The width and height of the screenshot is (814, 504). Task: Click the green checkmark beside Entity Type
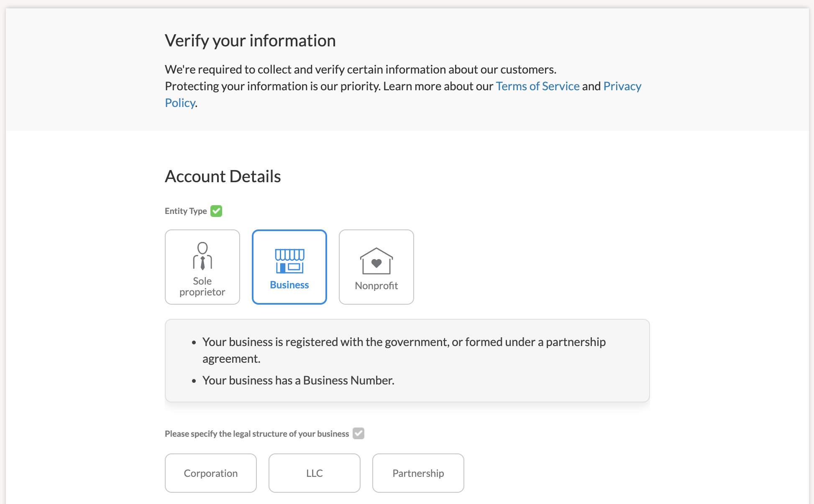tap(216, 211)
